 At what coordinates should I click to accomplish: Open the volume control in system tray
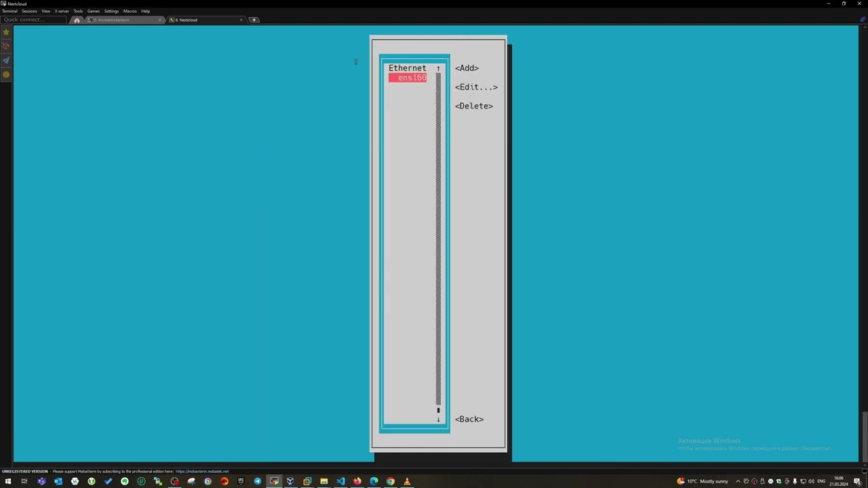coord(812,481)
